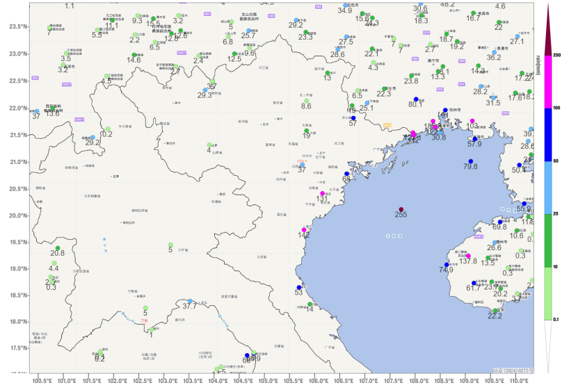Click the blue marker labeled 80.1
This screenshot has width=578, height=392.
click(416, 99)
